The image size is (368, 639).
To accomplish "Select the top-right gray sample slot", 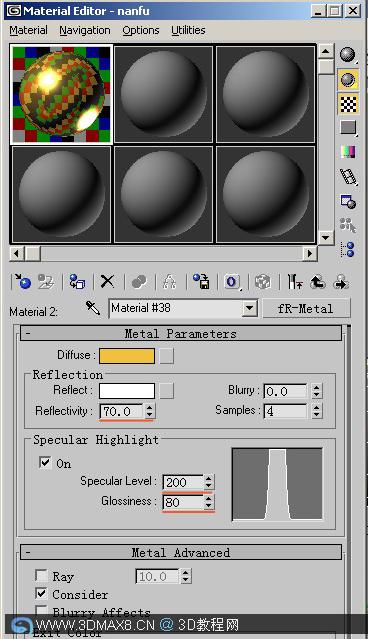I will [x=266, y=94].
